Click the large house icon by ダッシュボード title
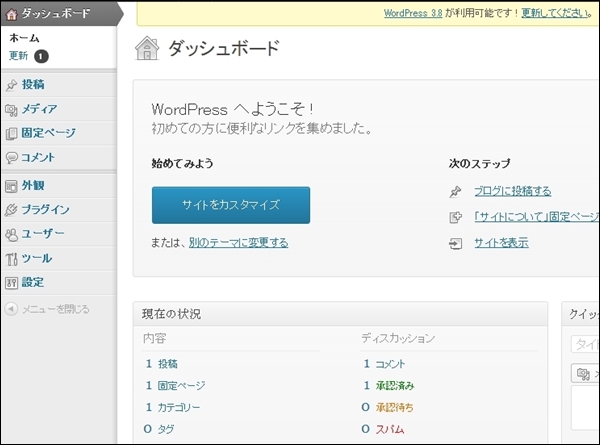The image size is (600, 445). click(x=147, y=48)
